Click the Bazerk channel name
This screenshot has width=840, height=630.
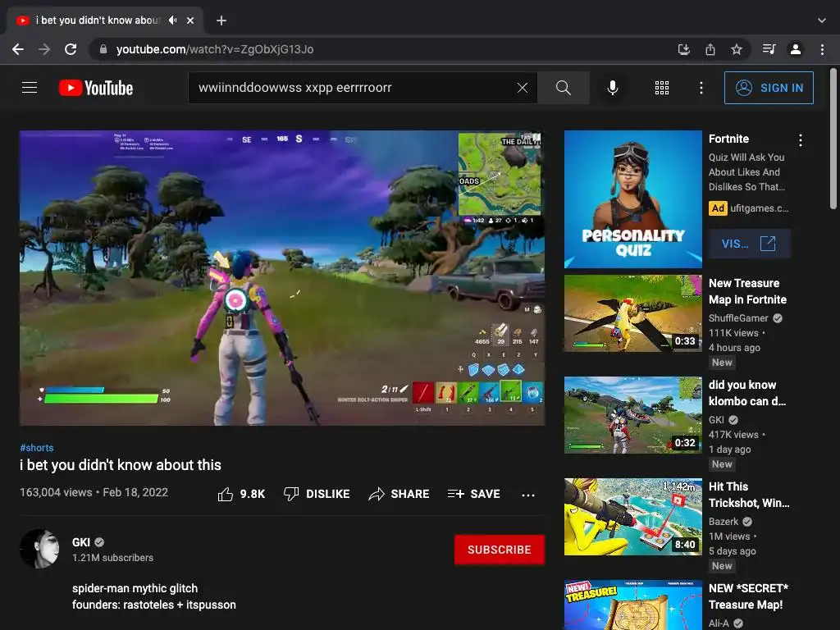click(x=724, y=522)
